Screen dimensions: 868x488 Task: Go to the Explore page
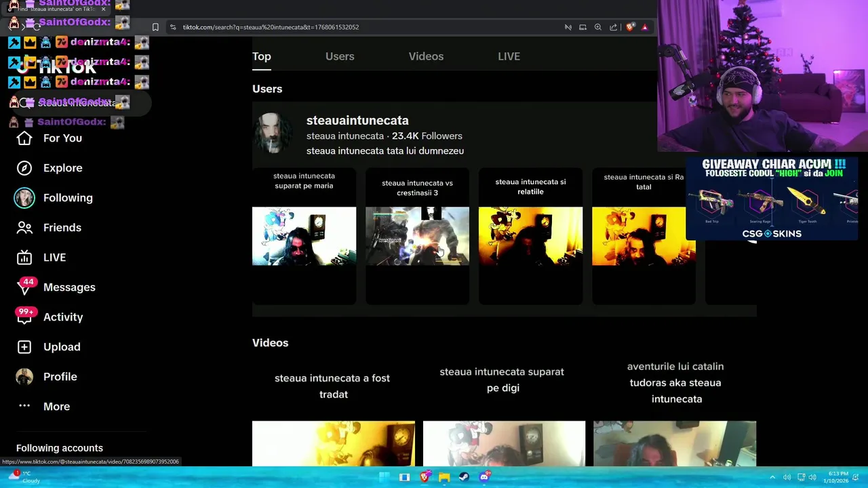pyautogui.click(x=49, y=168)
